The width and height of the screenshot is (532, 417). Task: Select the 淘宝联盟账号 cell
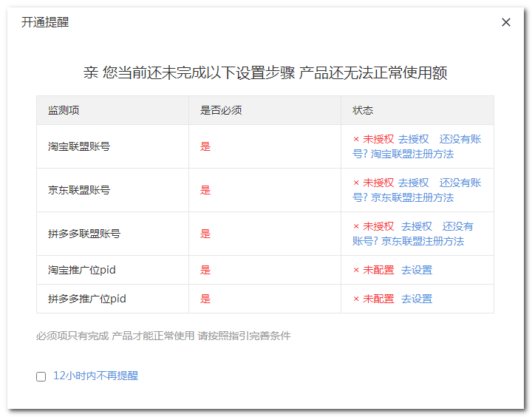tap(112, 146)
